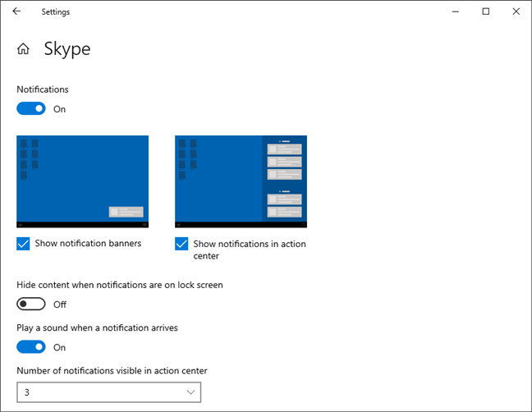Go back using the back arrow

tap(16, 11)
